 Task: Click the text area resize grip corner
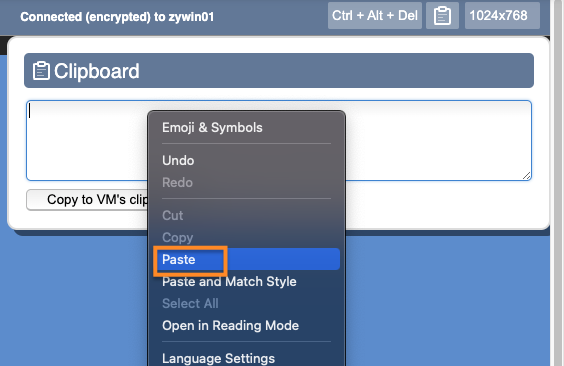[527, 176]
